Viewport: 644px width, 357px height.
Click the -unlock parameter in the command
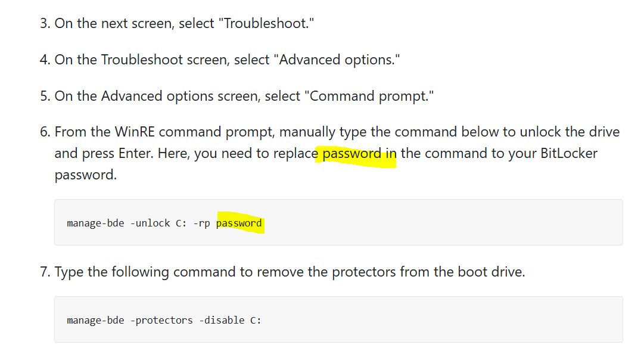(x=150, y=223)
